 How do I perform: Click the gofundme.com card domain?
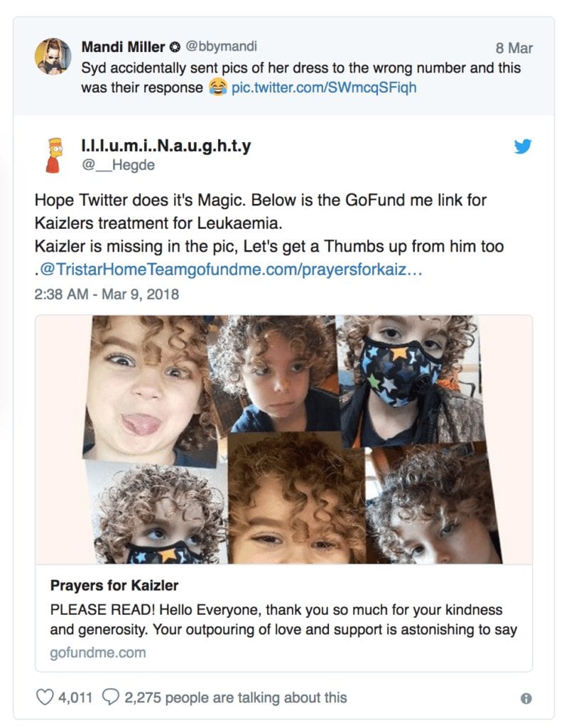click(x=98, y=653)
